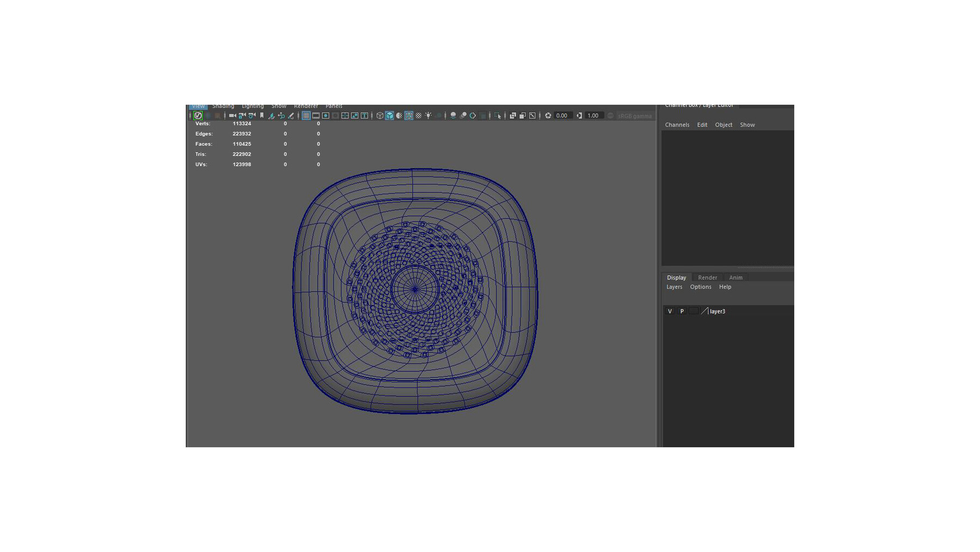Screen dimensions: 980x552
Task: Toggle playback flag of layer3 with the P box
Action: [x=682, y=311]
